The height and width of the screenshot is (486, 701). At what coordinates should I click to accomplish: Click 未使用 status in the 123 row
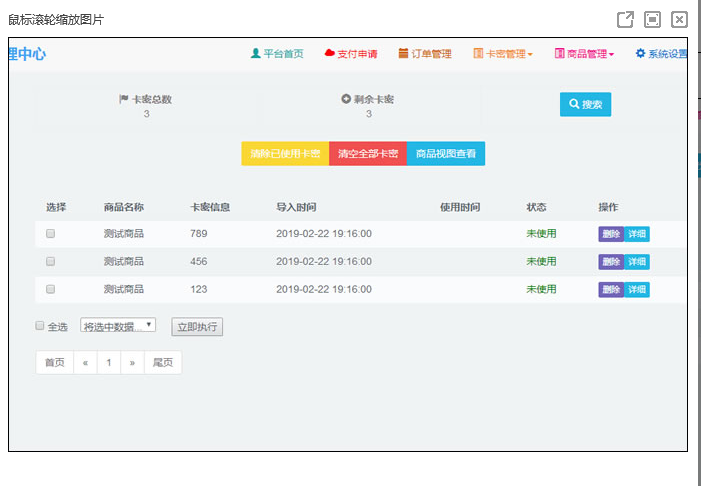[541, 289]
